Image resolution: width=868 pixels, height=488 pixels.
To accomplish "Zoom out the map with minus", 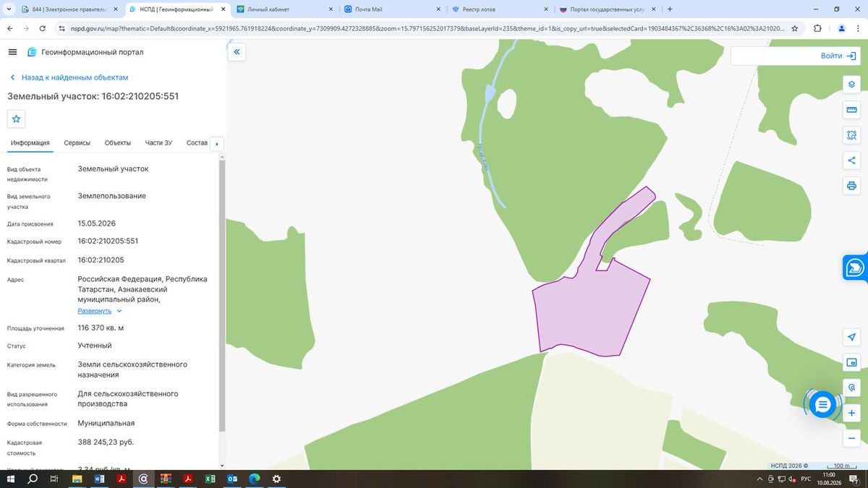I will click(x=851, y=438).
